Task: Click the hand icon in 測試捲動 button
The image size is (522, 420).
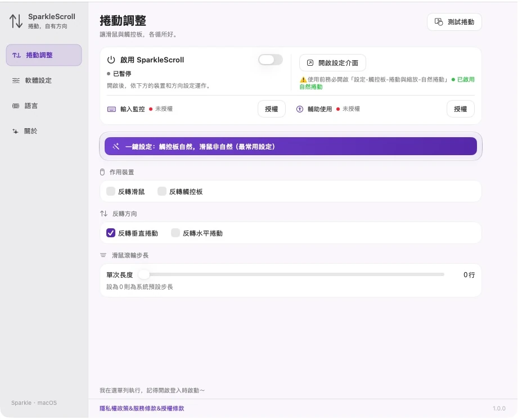Action: coord(439,22)
